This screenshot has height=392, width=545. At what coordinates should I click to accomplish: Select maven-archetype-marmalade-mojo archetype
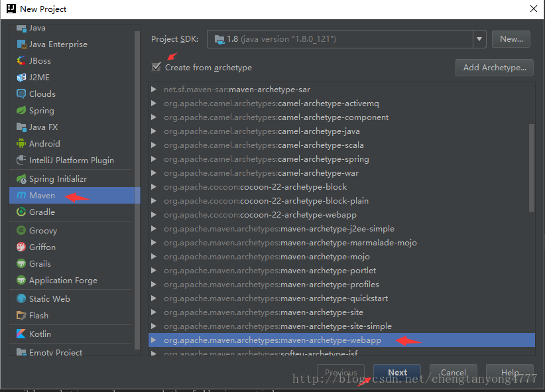(x=341, y=243)
